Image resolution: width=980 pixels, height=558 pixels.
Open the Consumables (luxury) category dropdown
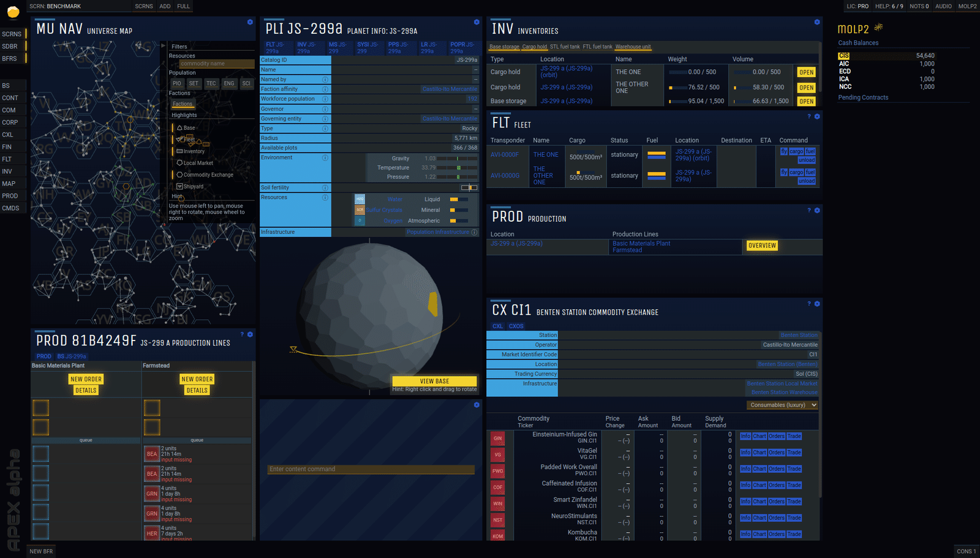(x=783, y=405)
